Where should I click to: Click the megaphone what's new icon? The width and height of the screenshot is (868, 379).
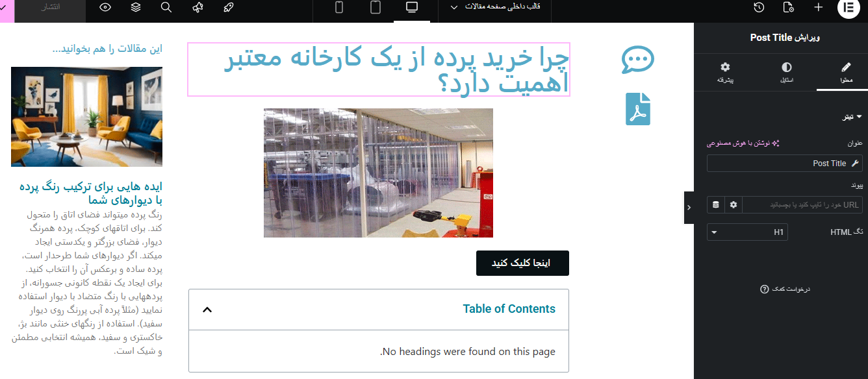click(x=198, y=8)
